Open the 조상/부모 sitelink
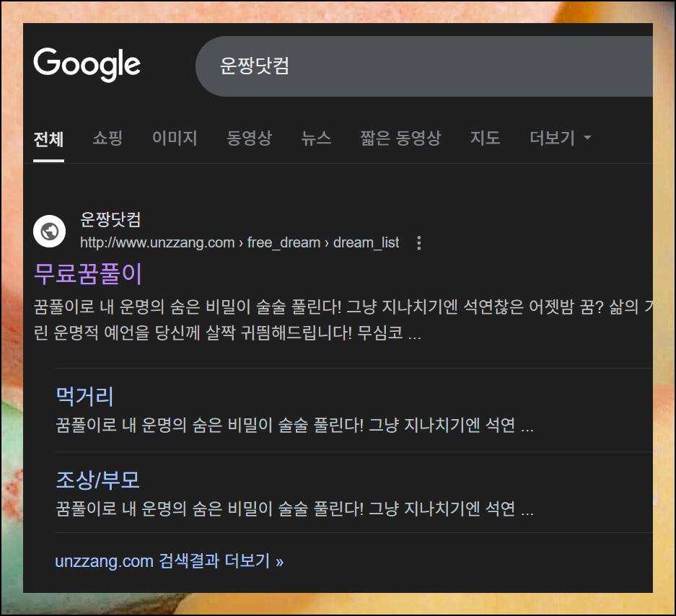676x616 pixels. pos(98,480)
